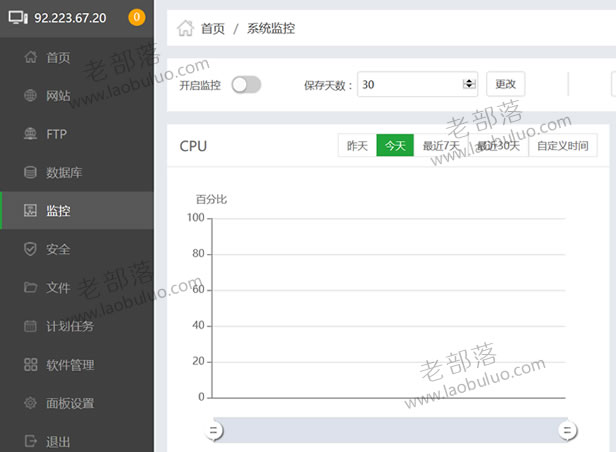Click the 计划任务 calendar icon in sidebar

pyautogui.click(x=30, y=326)
